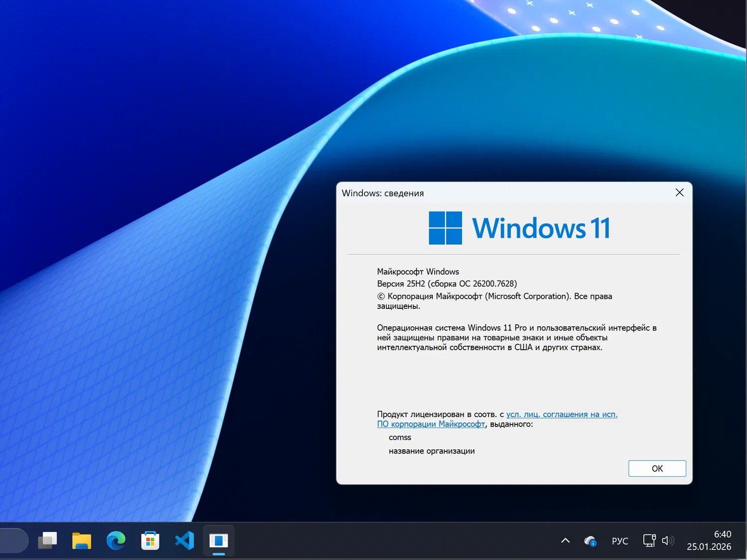Click the cast/display icon in the system tray
This screenshot has width=747, height=560.
pos(649,541)
